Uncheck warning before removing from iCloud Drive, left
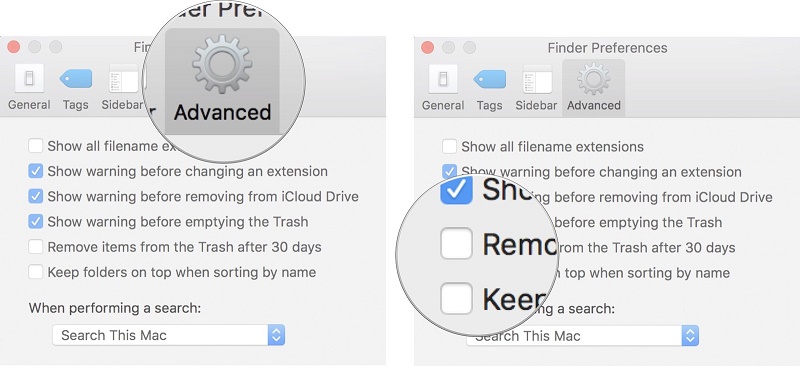This screenshot has width=800, height=366. 35,197
